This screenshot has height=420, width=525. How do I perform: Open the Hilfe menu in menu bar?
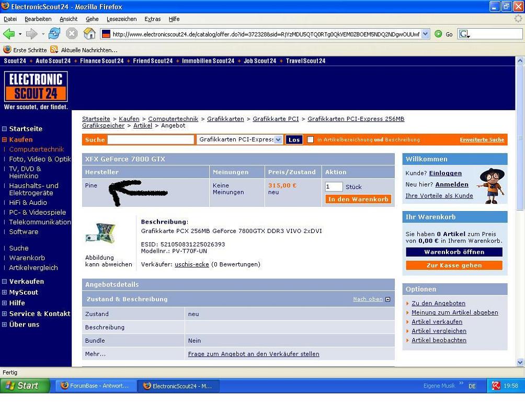click(x=174, y=19)
